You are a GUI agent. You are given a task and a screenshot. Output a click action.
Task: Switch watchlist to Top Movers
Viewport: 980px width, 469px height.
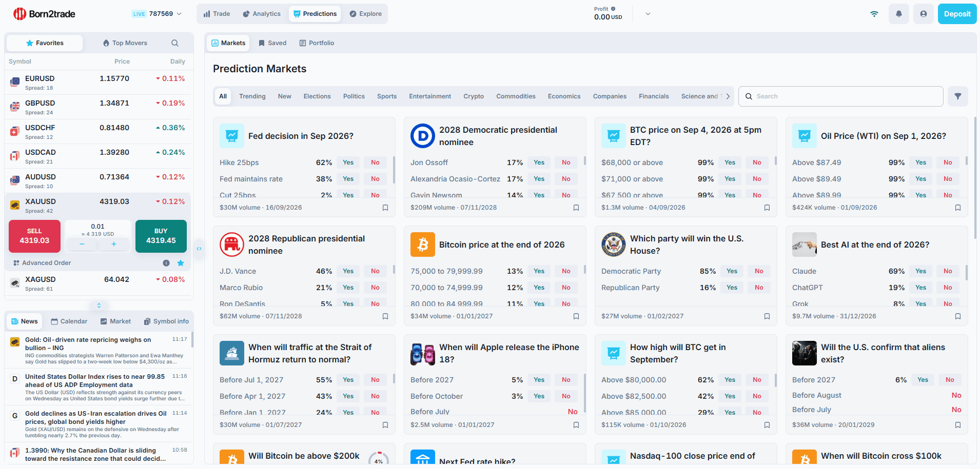click(x=125, y=43)
